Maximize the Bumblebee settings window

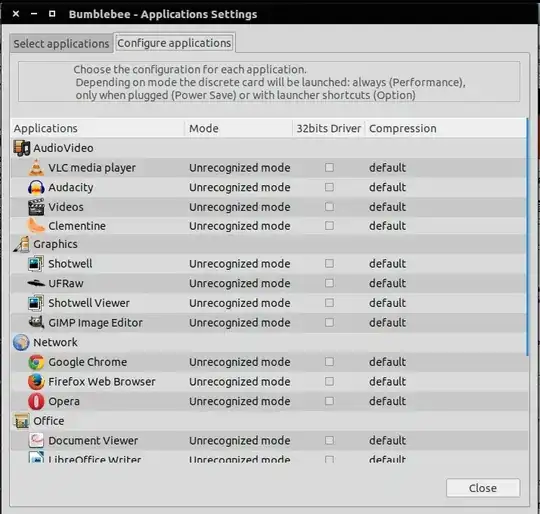(52, 14)
